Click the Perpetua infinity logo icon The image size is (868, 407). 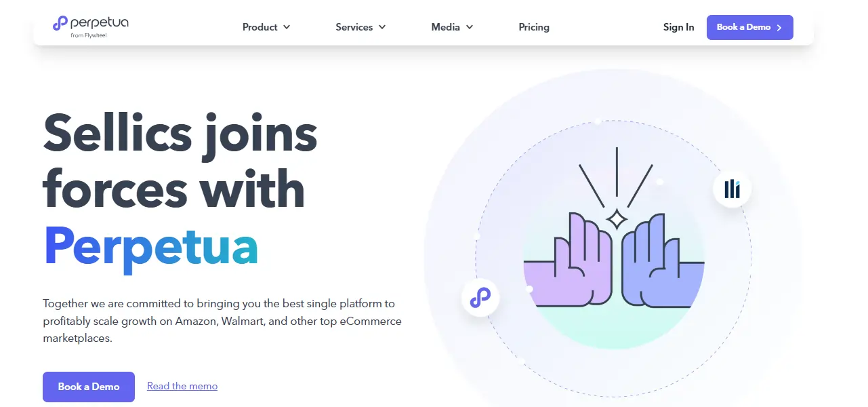(60, 23)
